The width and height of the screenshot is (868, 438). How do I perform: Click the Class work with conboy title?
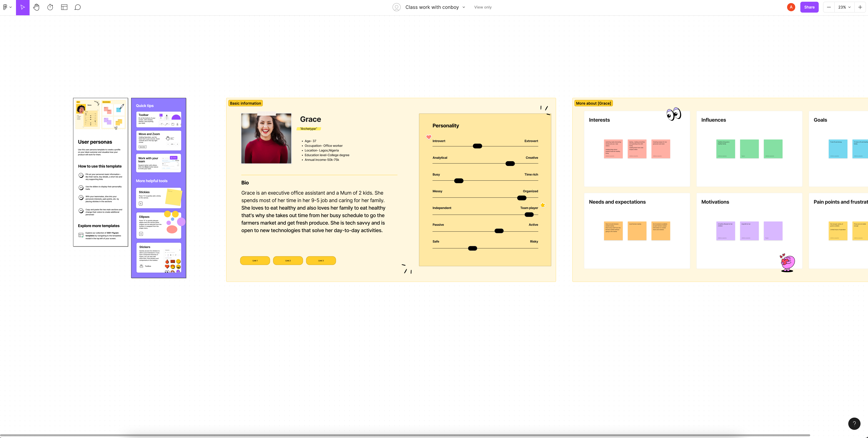point(432,7)
